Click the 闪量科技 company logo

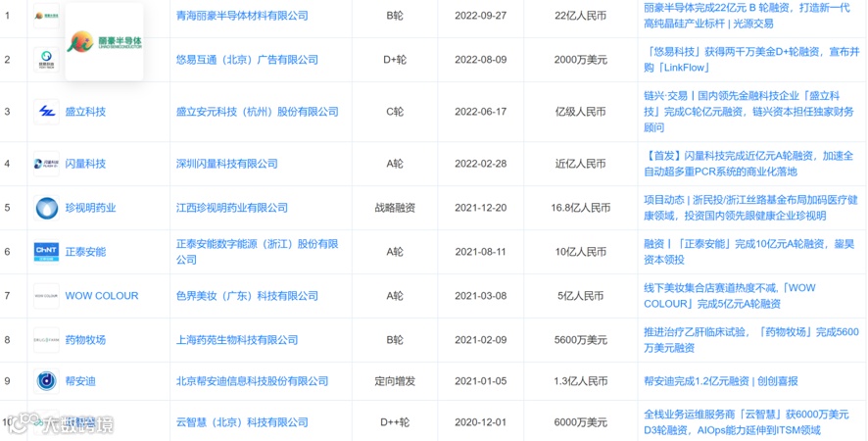[x=46, y=164]
